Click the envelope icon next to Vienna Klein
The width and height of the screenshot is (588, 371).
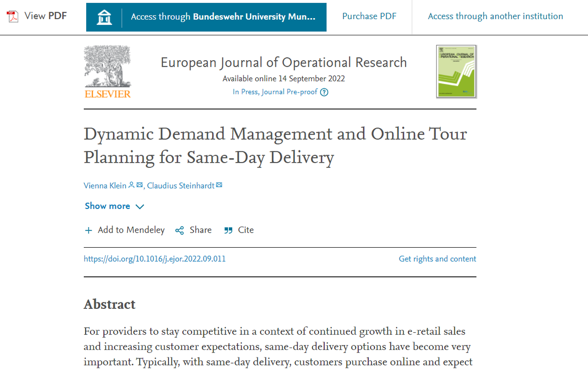pos(139,185)
